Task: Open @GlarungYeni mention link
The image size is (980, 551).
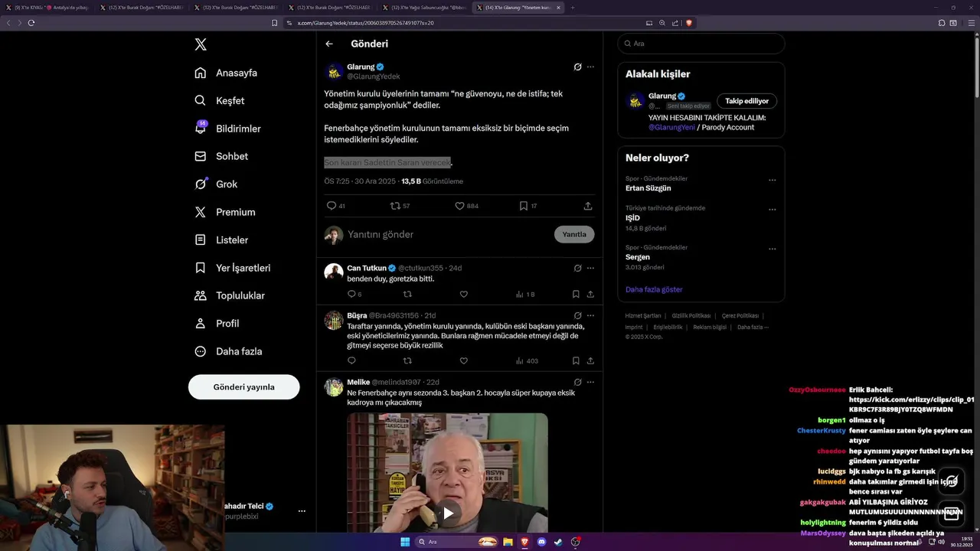Action: click(671, 127)
